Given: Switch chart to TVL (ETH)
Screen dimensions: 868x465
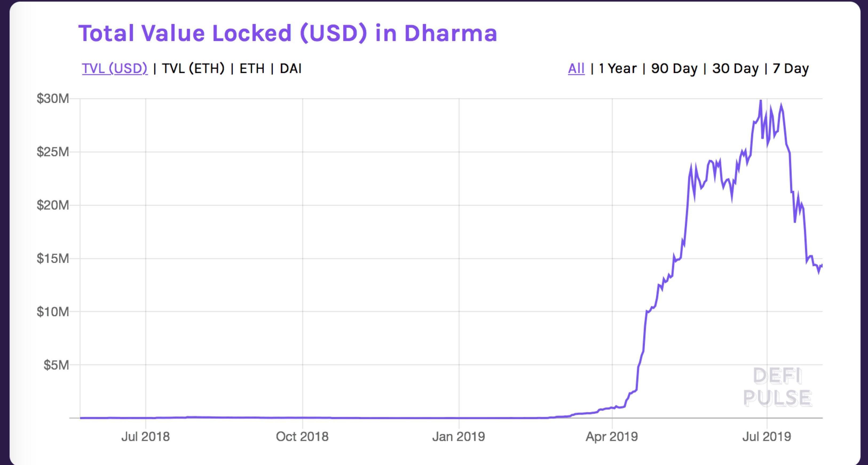Looking at the screenshot, I should tap(193, 68).
